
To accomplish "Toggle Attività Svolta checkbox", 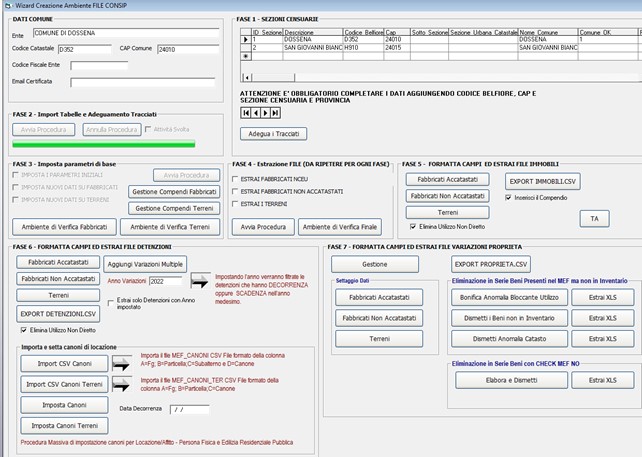I will (x=148, y=129).
